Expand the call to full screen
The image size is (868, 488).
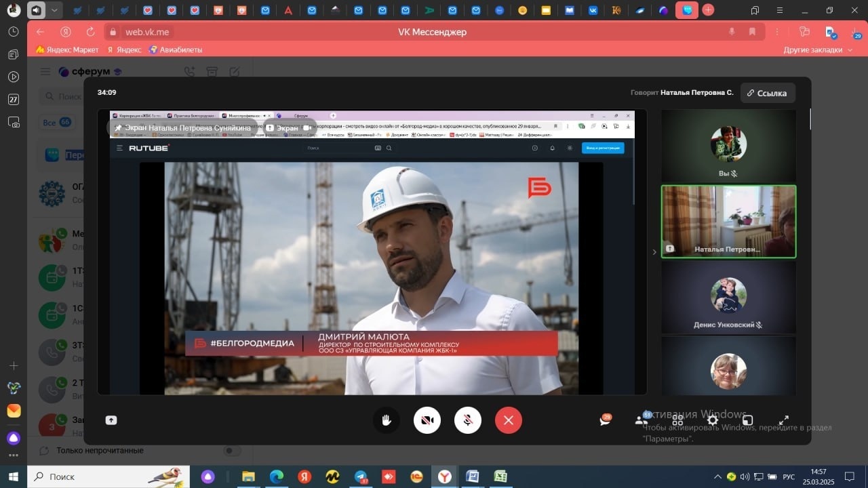[783, 420]
